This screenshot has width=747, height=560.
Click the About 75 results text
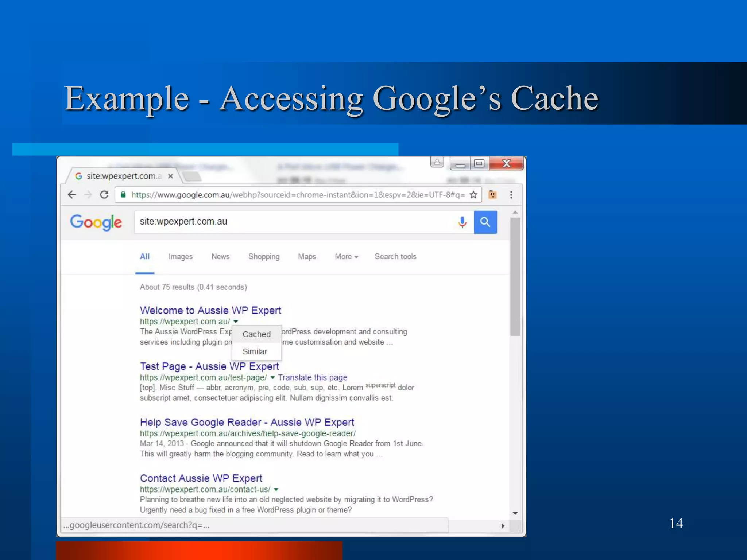[x=193, y=287]
